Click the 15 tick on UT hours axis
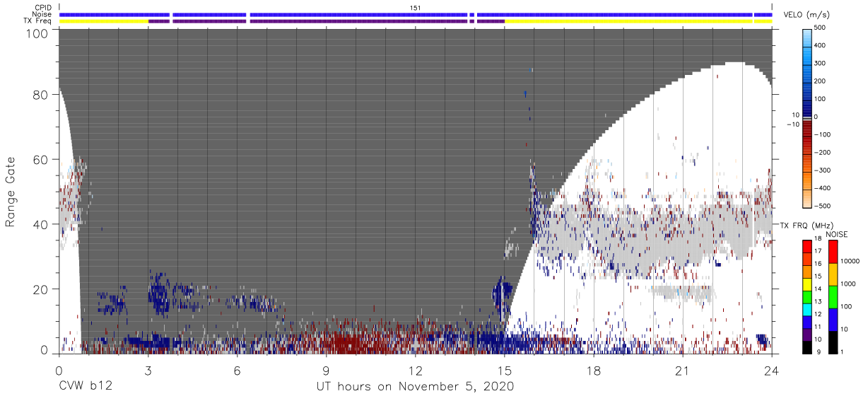 [505, 371]
